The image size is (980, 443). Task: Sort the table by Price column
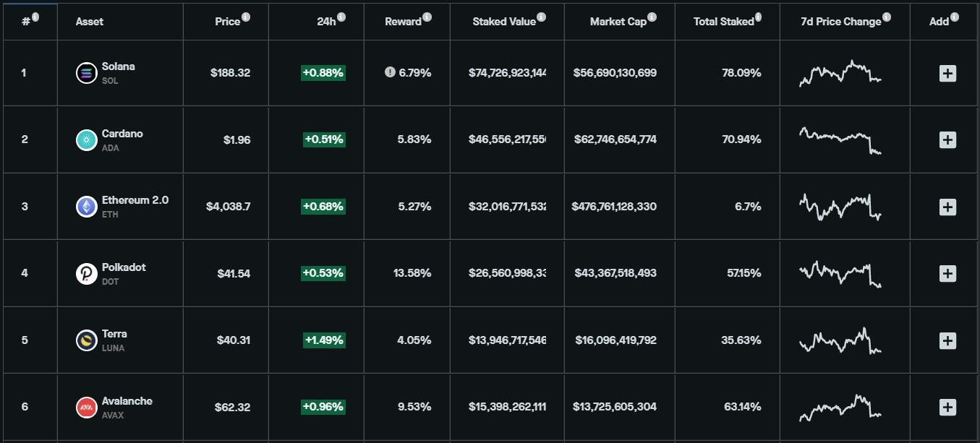pos(229,21)
